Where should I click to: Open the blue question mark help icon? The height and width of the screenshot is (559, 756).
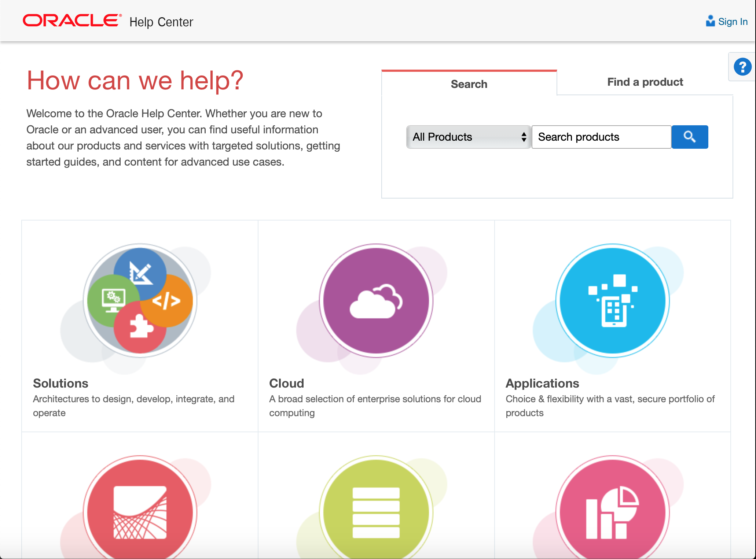[742, 67]
